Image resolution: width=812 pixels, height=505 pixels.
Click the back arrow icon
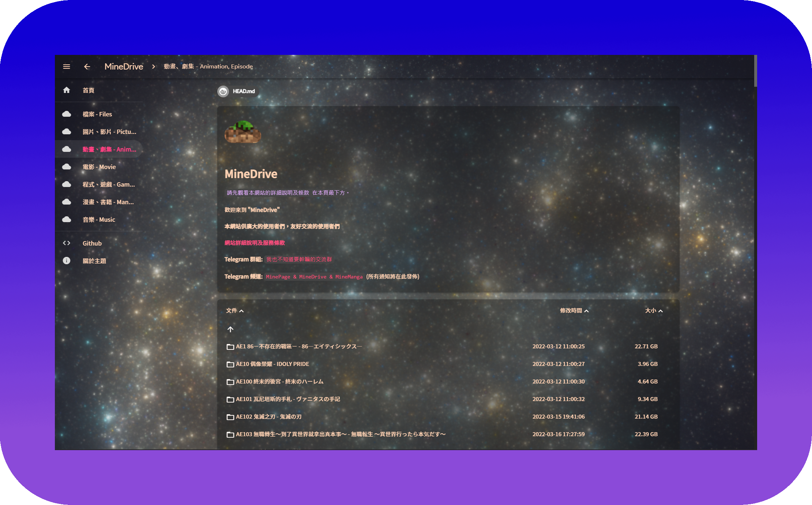[87, 67]
